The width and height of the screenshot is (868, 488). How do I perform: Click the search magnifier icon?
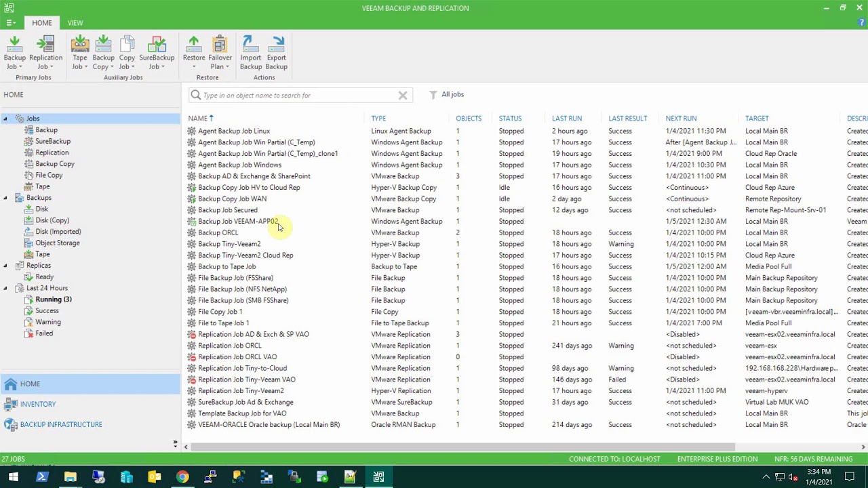[196, 95]
